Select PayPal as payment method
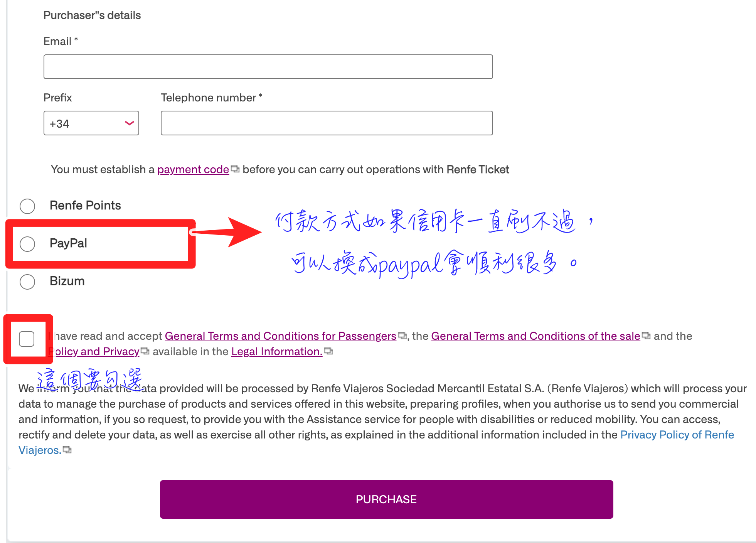Viewport: 756px width, 543px height. [28, 243]
